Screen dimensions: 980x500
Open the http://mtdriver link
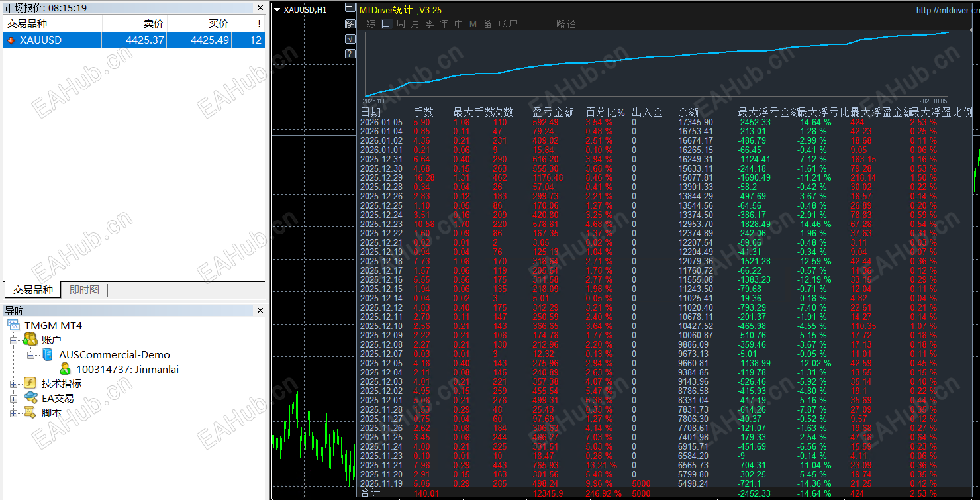point(948,10)
